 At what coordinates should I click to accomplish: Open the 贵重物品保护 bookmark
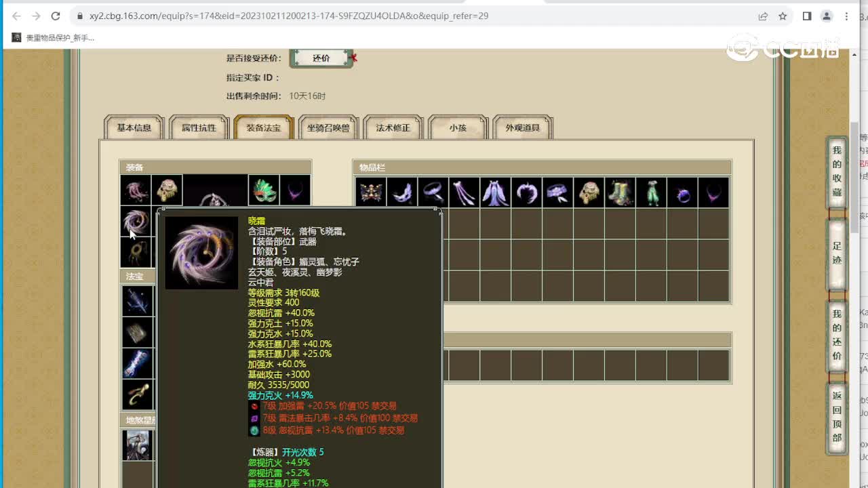coord(54,38)
